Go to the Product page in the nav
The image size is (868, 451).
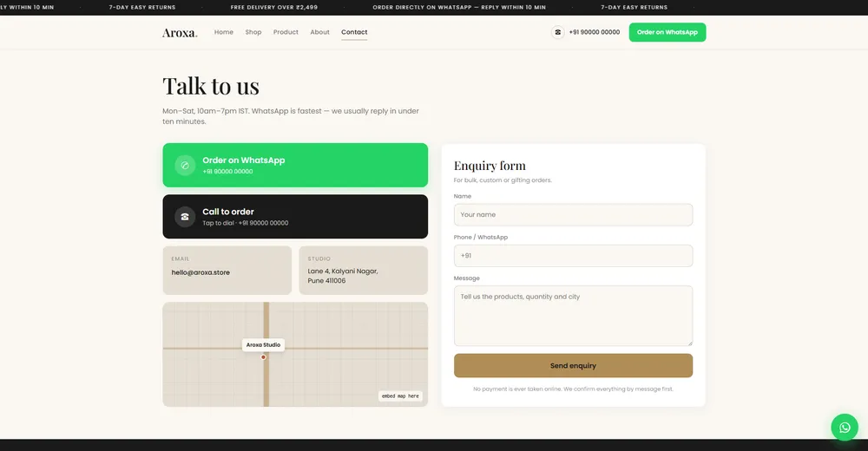pyautogui.click(x=286, y=32)
